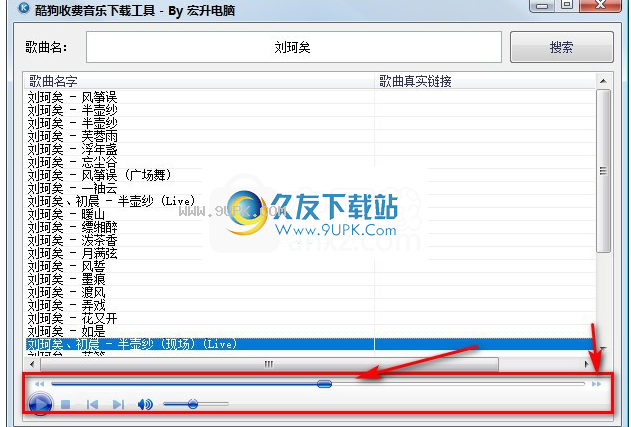Mute the audio with the speaker icon

(x=145, y=404)
